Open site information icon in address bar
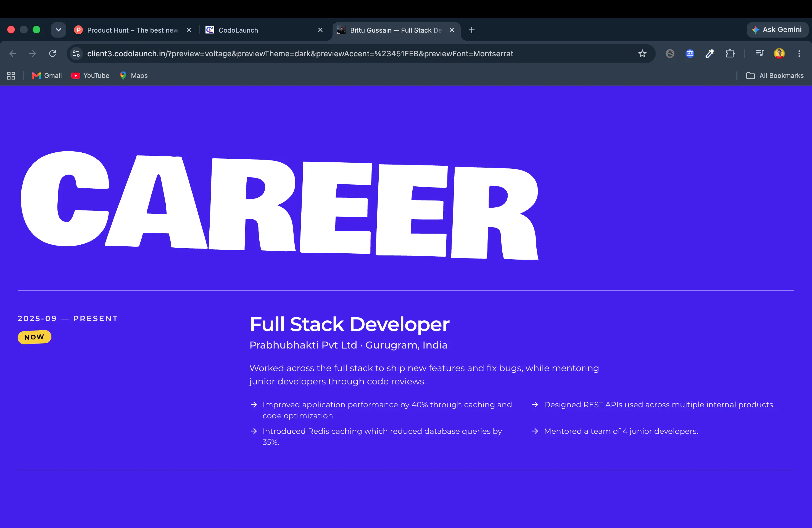Image resolution: width=812 pixels, height=528 pixels. [77, 54]
